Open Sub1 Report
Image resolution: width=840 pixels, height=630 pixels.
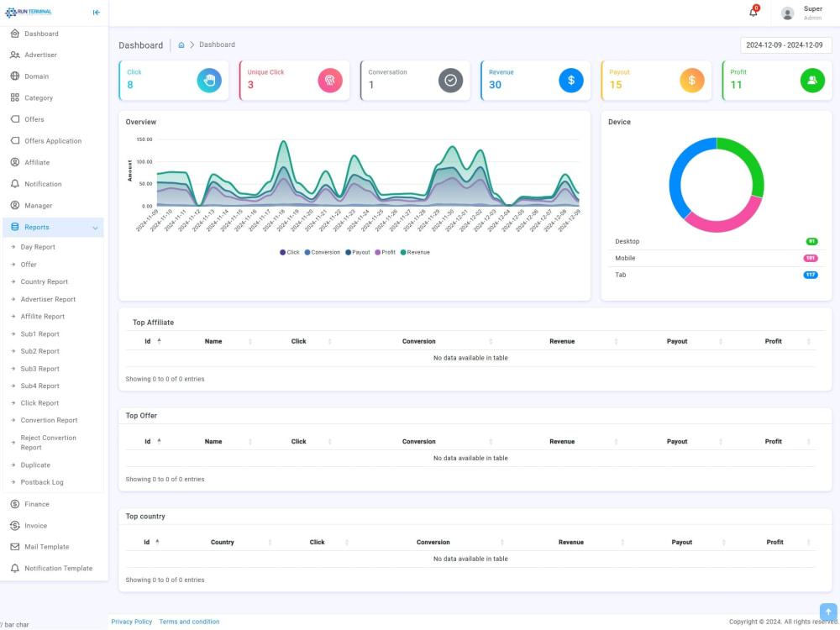coord(39,334)
